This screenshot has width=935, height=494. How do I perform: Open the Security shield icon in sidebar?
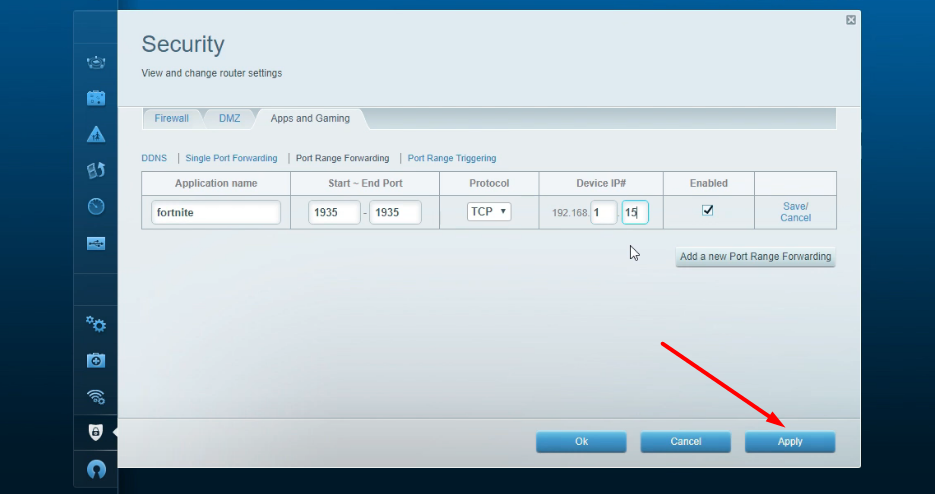(x=96, y=432)
